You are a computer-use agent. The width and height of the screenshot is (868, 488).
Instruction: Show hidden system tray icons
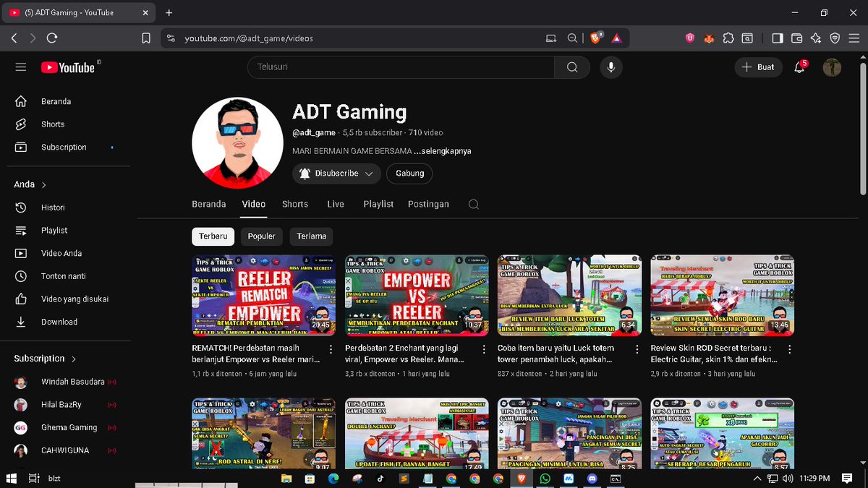pos(757,479)
